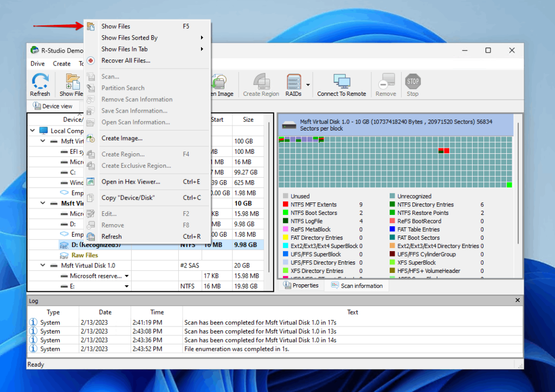
Task: Click the Date column header in the Log
Action: coord(105,312)
